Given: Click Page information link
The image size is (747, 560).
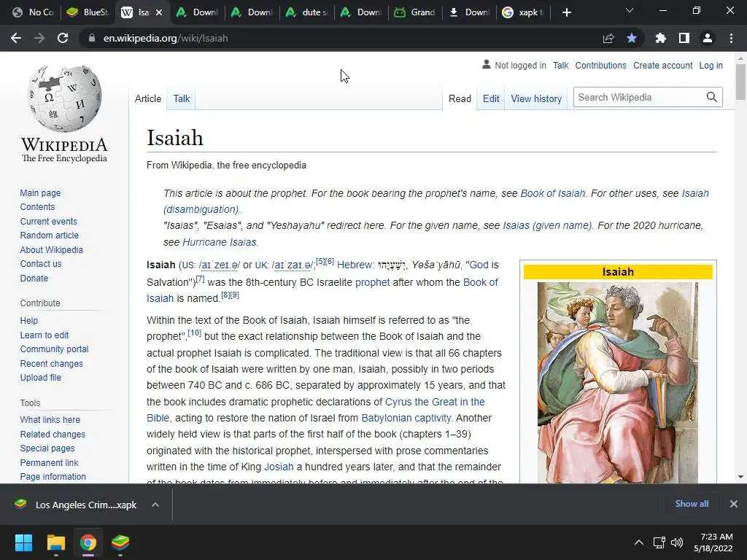Looking at the screenshot, I should click(53, 476).
